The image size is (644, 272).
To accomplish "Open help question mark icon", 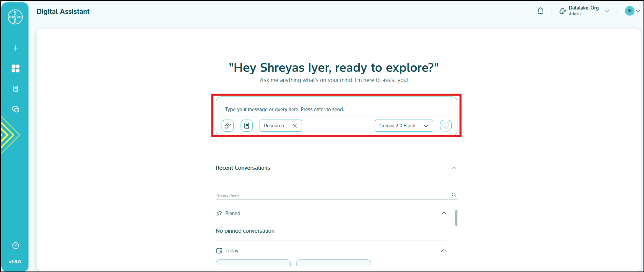I will pos(16,246).
